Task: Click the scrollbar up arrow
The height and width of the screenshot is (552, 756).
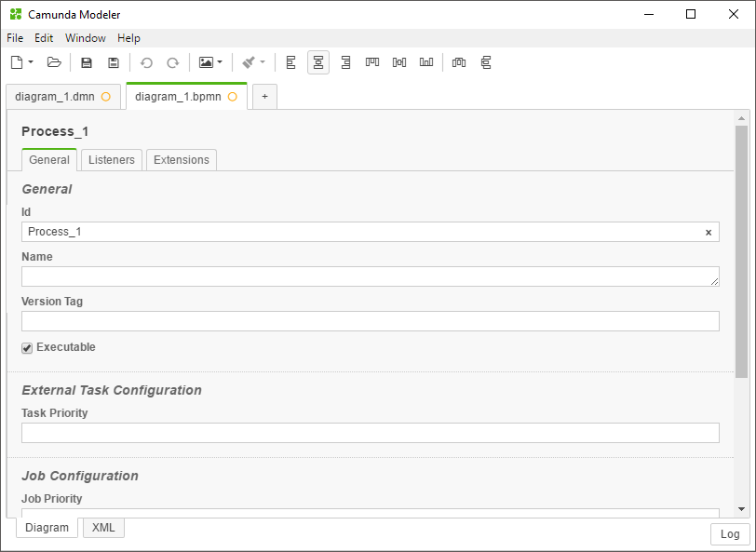Action: tap(741, 118)
